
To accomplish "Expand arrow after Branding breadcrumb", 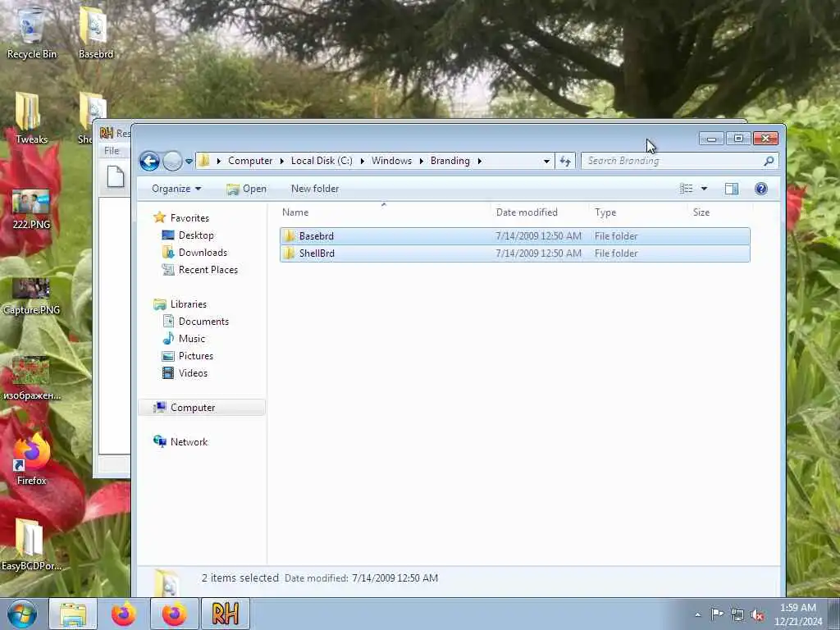I will [x=479, y=161].
